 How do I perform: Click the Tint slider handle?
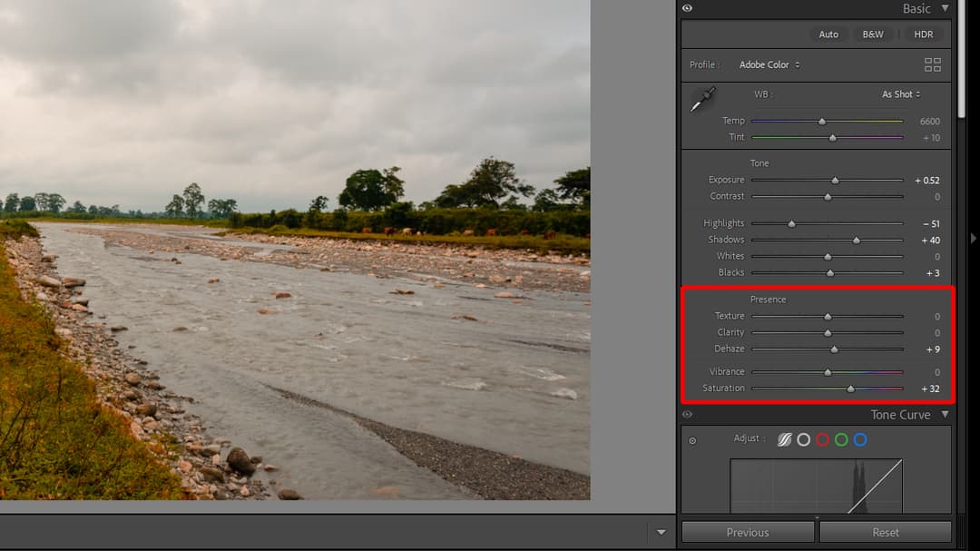pyautogui.click(x=832, y=138)
